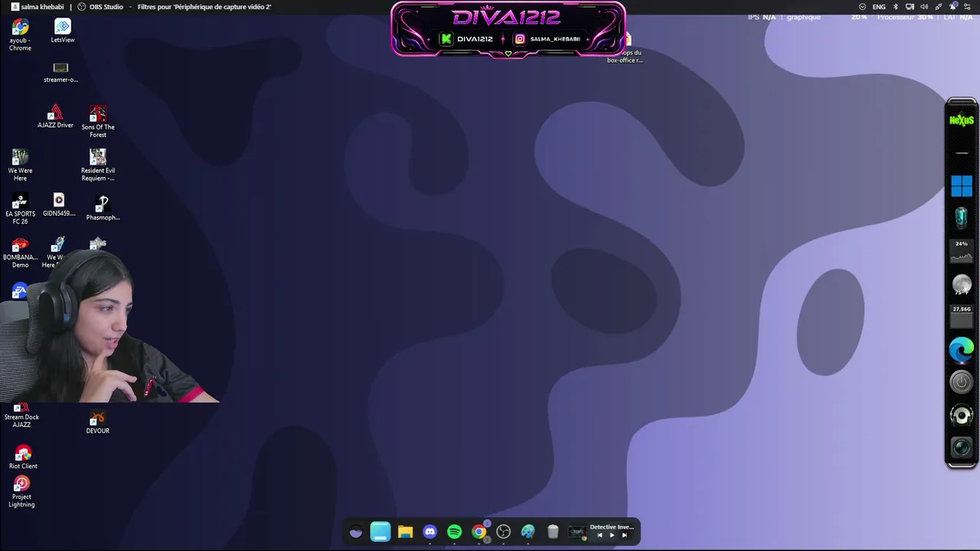Click the Nexus logo on side dock

[x=962, y=120]
